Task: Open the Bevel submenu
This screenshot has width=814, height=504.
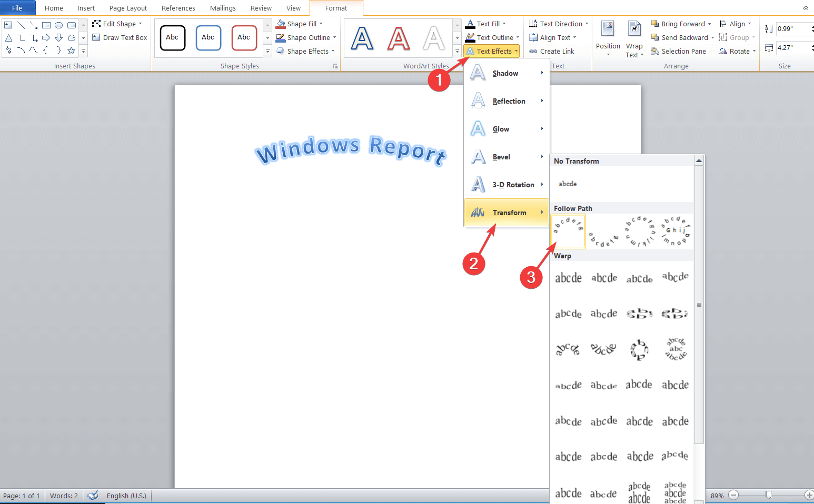Action: click(x=507, y=157)
